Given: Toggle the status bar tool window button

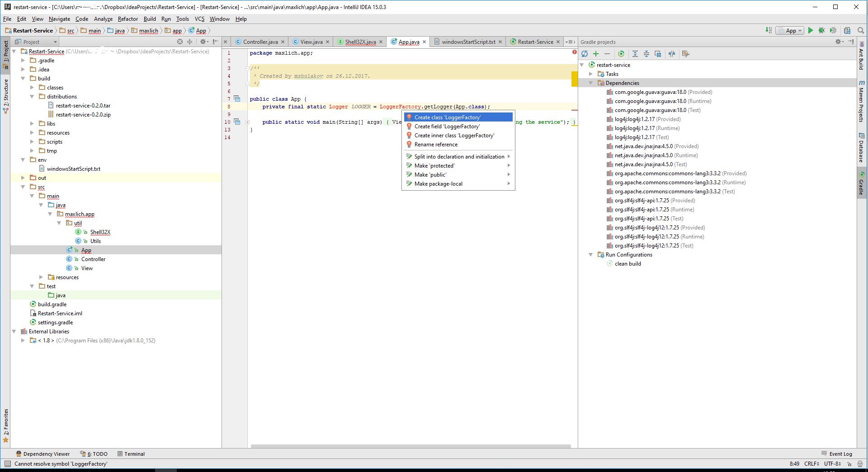Looking at the screenshot, I should (x=7, y=463).
